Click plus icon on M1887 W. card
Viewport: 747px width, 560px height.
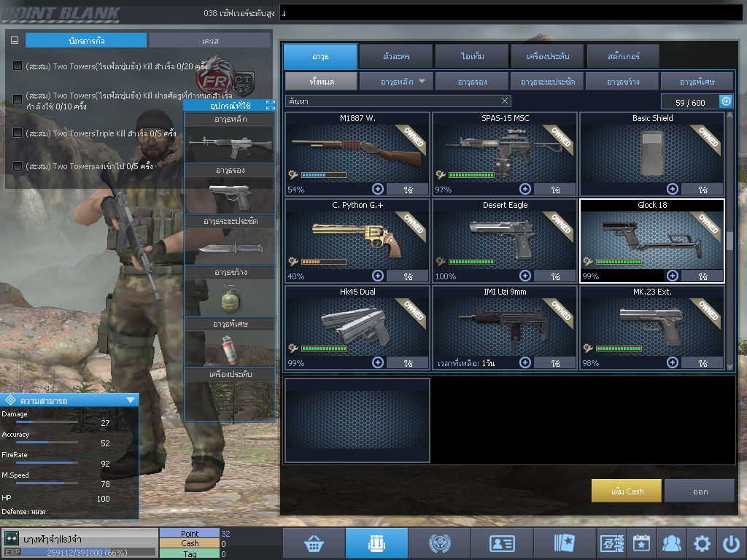378,189
